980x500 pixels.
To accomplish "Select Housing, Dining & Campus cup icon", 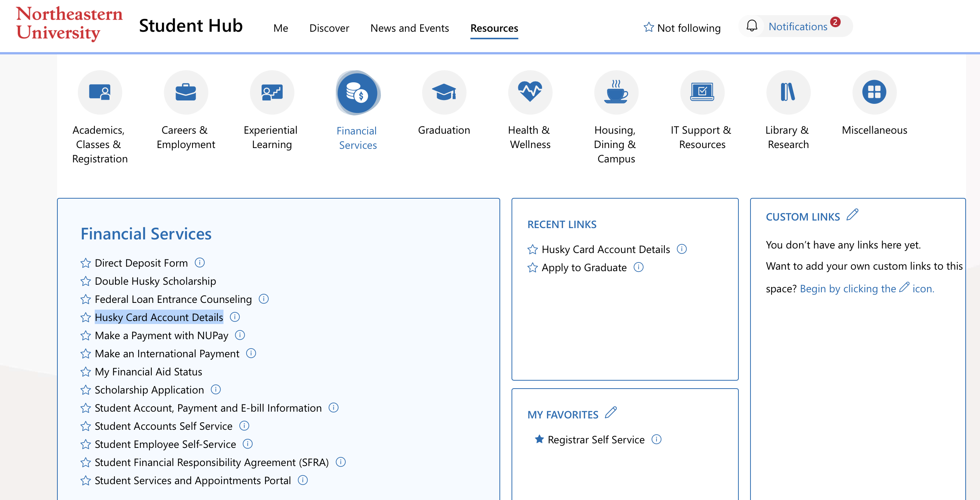I will pyautogui.click(x=616, y=93).
